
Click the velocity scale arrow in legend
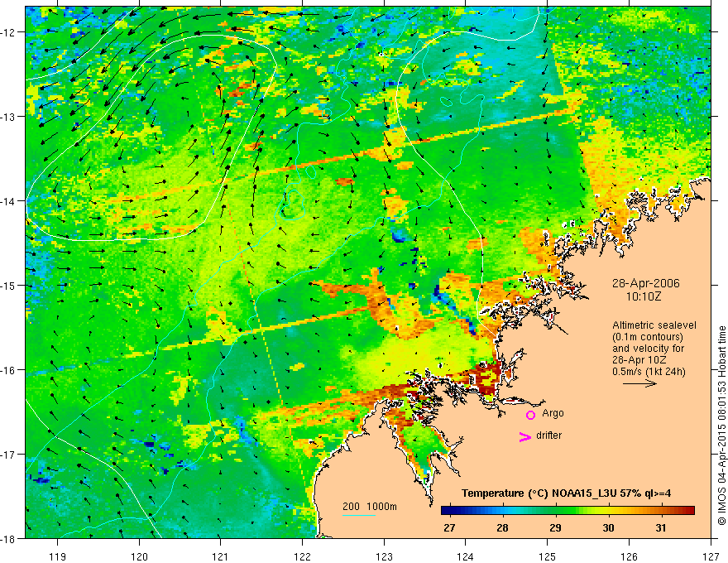tap(639, 383)
